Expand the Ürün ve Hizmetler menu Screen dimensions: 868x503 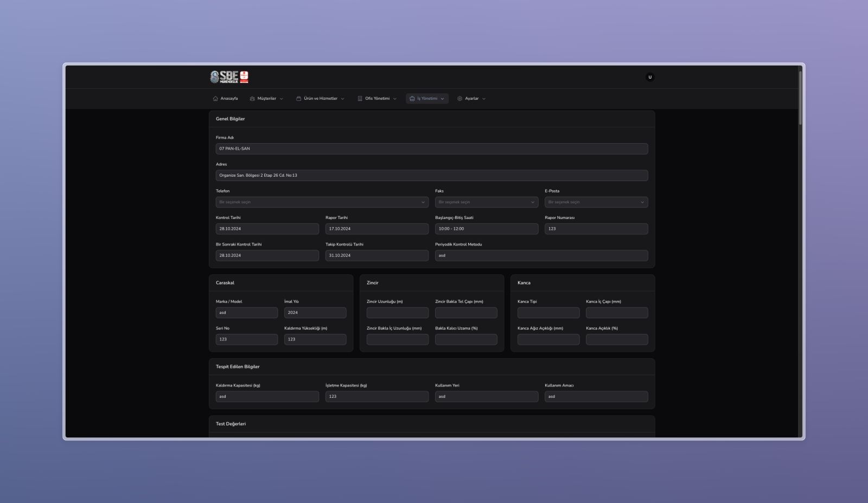[320, 99]
